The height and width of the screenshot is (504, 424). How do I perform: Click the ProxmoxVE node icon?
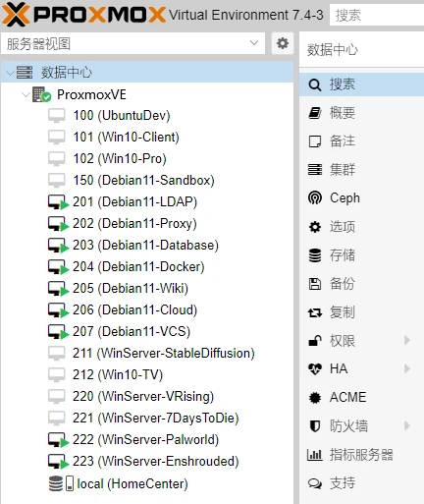click(x=41, y=94)
